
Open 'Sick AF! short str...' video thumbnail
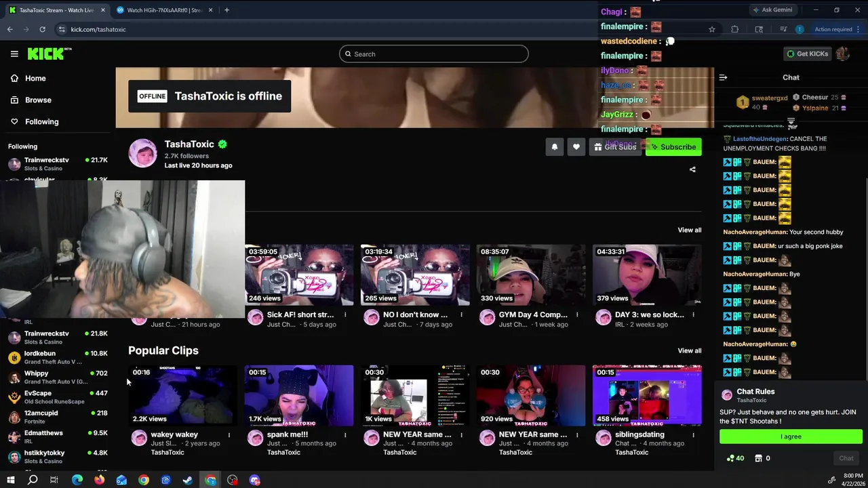click(x=299, y=275)
